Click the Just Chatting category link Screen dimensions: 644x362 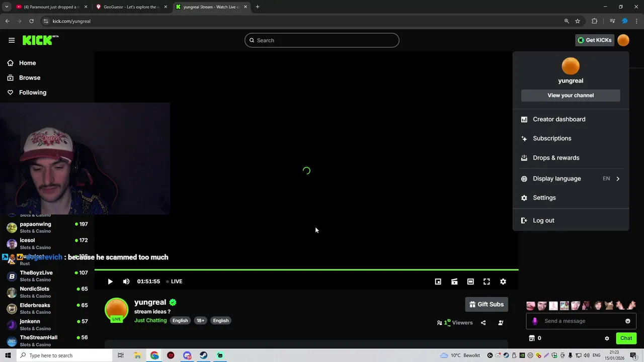150,320
